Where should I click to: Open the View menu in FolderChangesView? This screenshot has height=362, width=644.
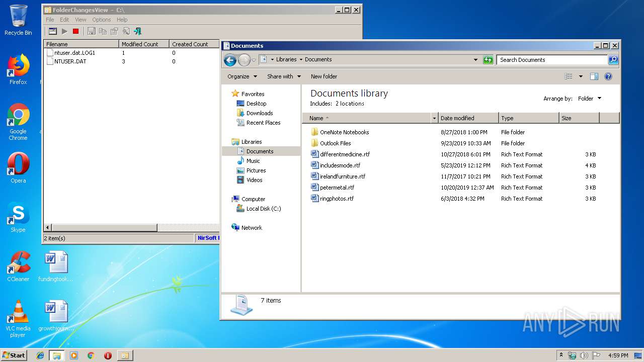[80, 20]
